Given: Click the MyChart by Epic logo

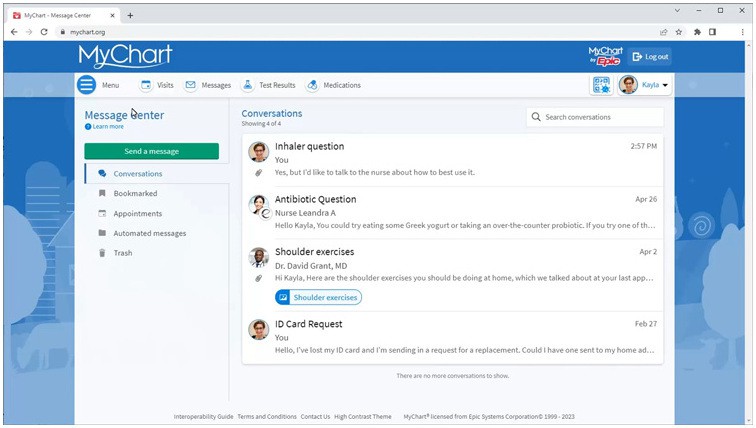Looking at the screenshot, I should point(605,56).
